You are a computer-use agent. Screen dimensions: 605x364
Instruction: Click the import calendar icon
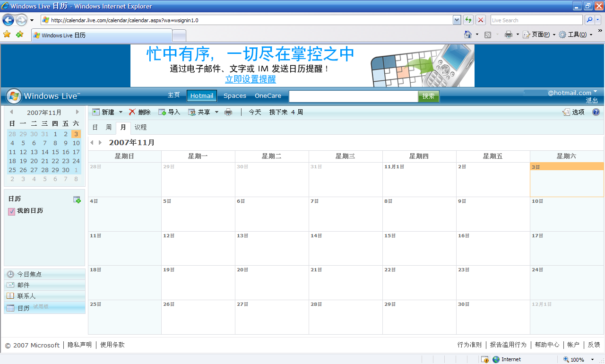coord(162,112)
